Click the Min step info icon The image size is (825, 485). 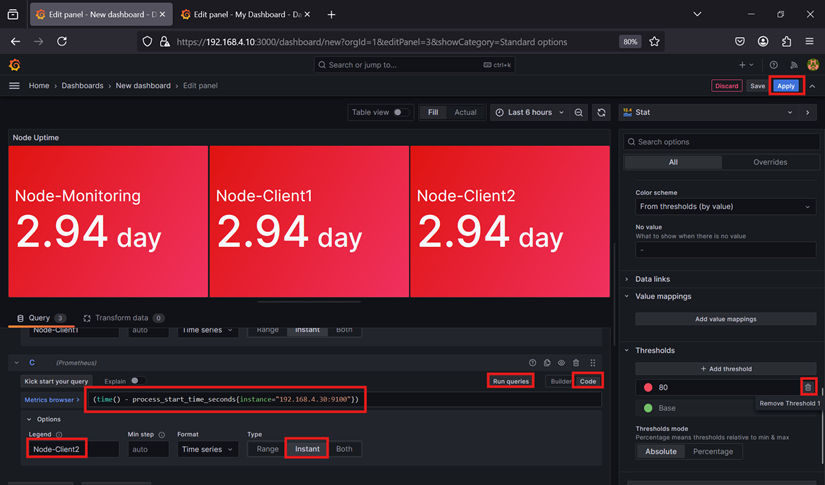click(x=162, y=435)
